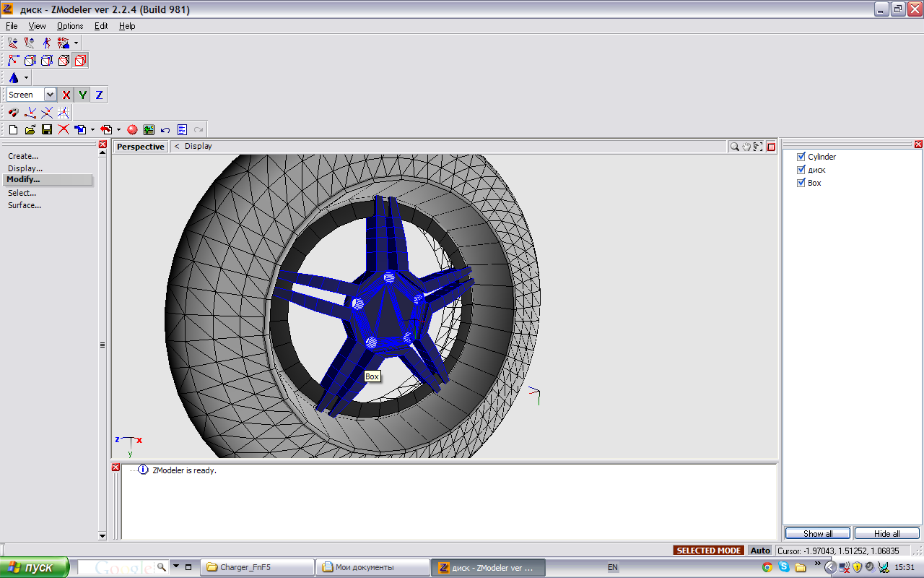Toggle the Auto status bar button

(x=760, y=551)
